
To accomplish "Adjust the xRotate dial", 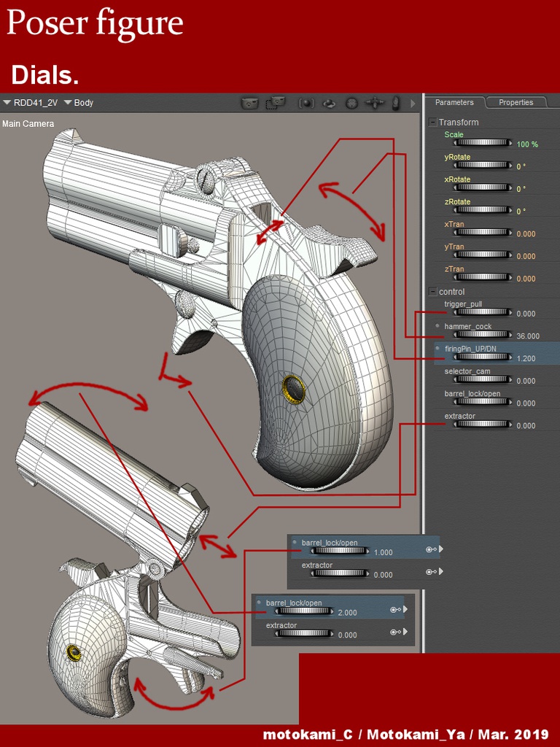I will [x=483, y=187].
